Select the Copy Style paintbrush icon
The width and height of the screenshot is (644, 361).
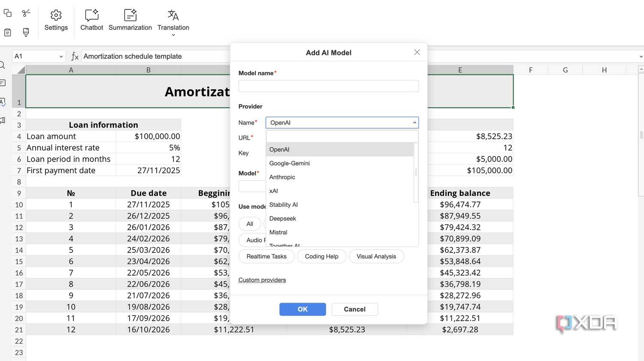coord(26,32)
